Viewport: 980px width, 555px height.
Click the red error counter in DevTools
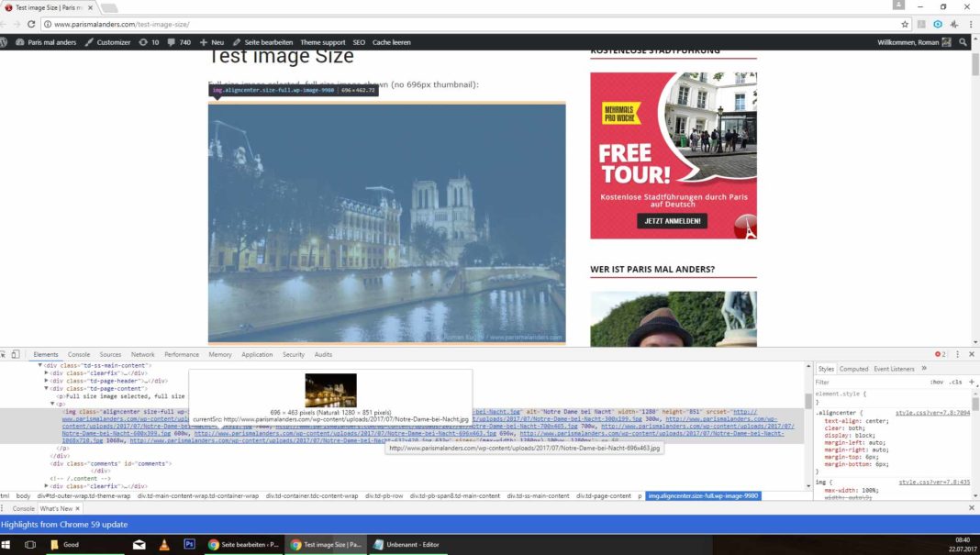point(940,354)
